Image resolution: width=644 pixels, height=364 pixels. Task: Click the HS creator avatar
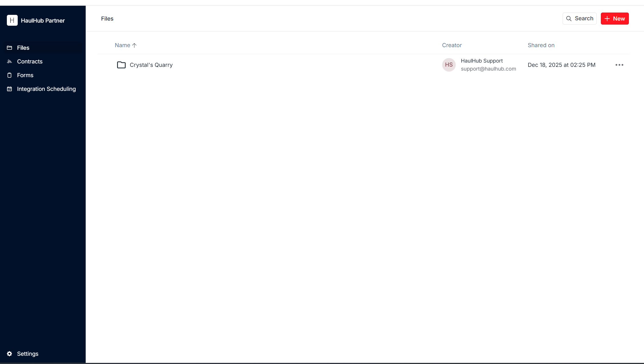449,65
